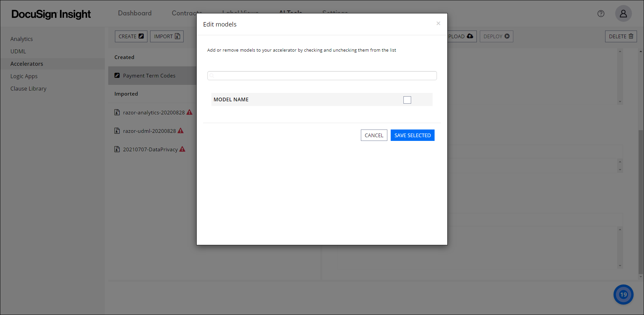Click the Imported section heading

[126, 94]
